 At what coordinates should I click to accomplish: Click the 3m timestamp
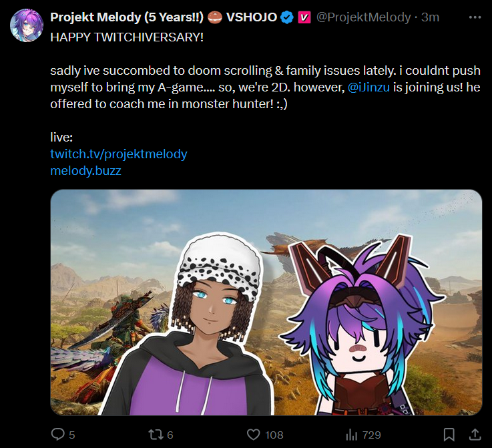pyautogui.click(x=430, y=17)
